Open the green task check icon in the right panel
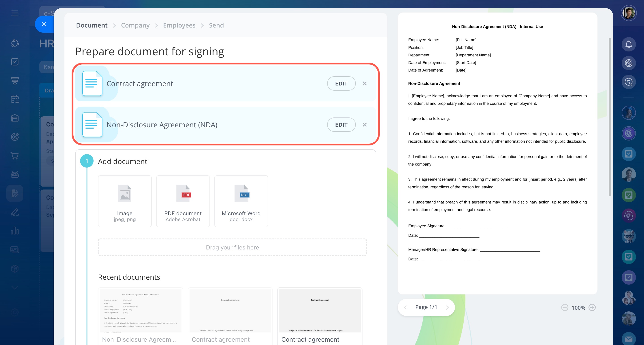The image size is (644, 345). pos(629,195)
